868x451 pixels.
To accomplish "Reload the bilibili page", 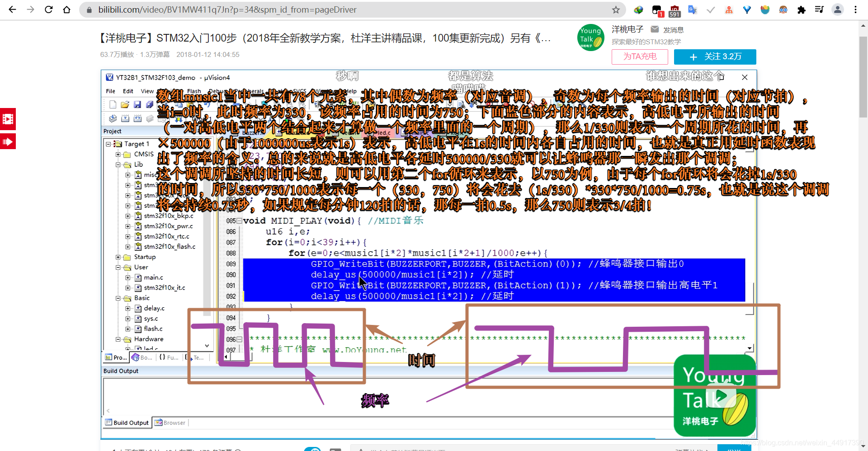I will click(48, 9).
